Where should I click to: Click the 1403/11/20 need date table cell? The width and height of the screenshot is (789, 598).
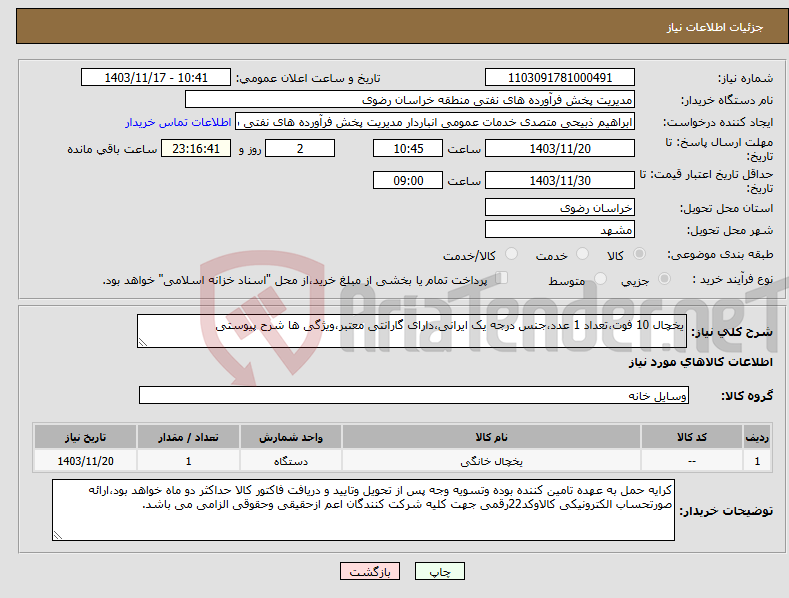tap(85, 461)
